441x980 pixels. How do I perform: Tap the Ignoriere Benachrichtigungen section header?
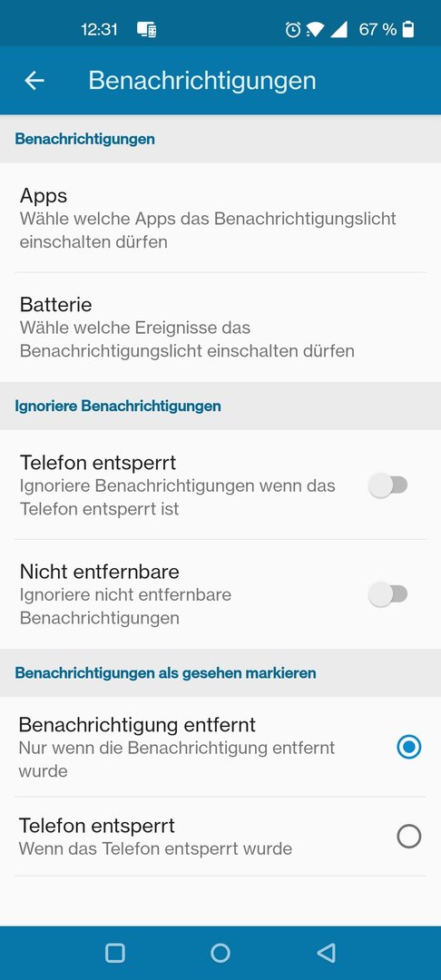[x=118, y=406]
